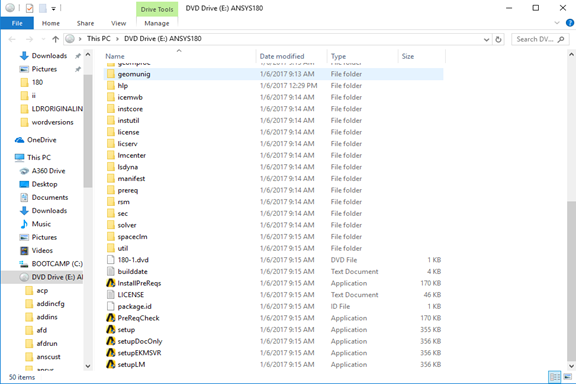The height and width of the screenshot is (384, 576).
Task: Click the Back navigation arrow
Action: [x=12, y=39]
